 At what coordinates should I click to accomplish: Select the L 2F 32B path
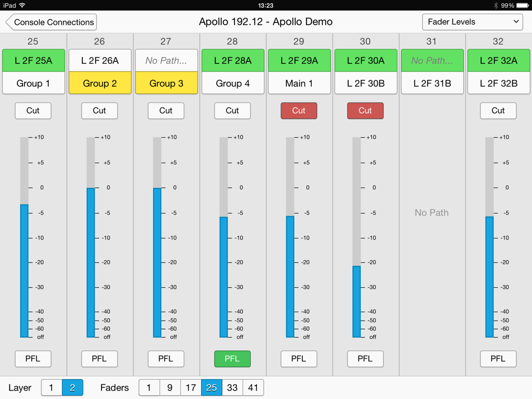click(x=499, y=83)
